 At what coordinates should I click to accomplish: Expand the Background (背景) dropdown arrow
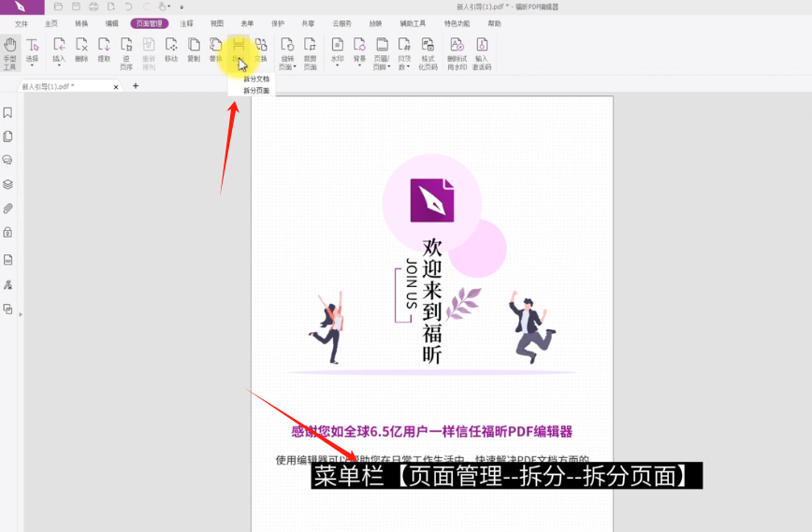(x=359, y=65)
